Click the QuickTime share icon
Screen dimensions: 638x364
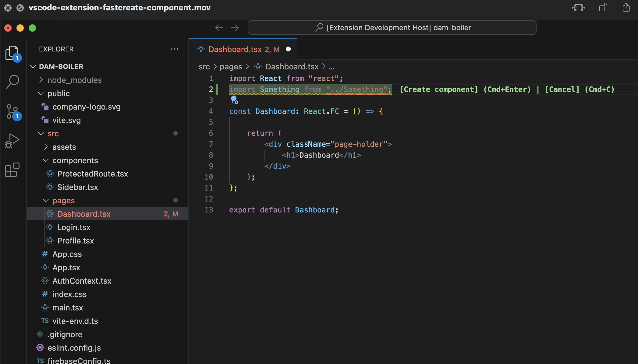626,8
